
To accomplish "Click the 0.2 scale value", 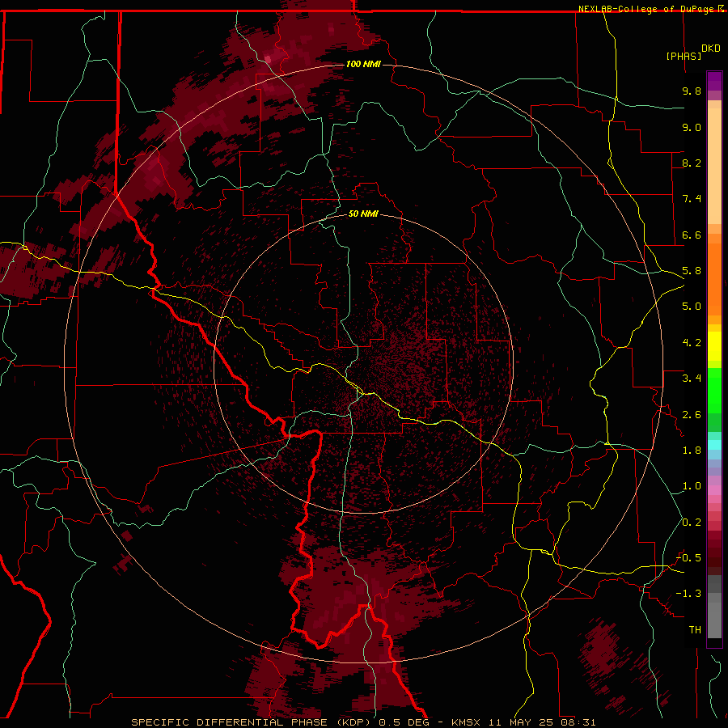I will point(692,523).
